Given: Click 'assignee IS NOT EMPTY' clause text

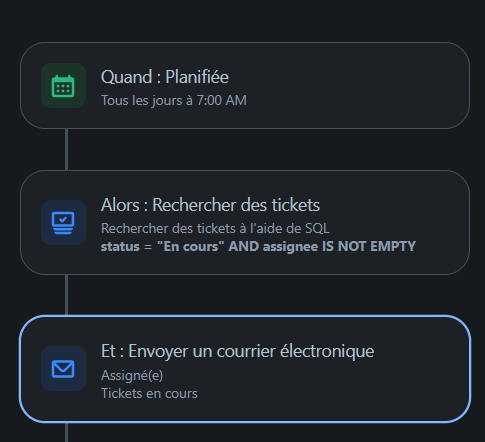Looking at the screenshot, I should pyautogui.click(x=339, y=247).
